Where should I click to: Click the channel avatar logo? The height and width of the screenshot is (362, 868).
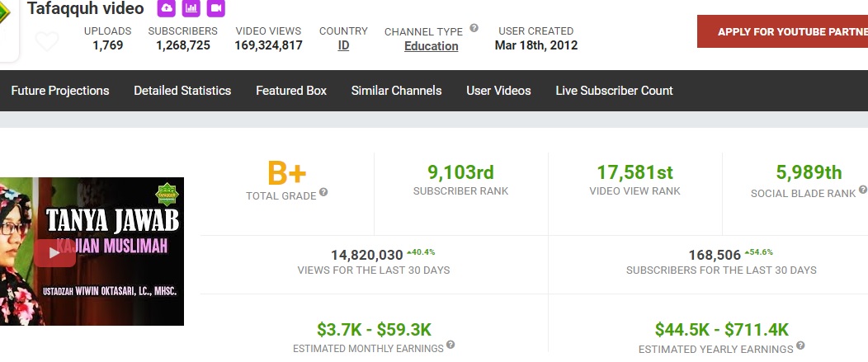[x=7, y=29]
